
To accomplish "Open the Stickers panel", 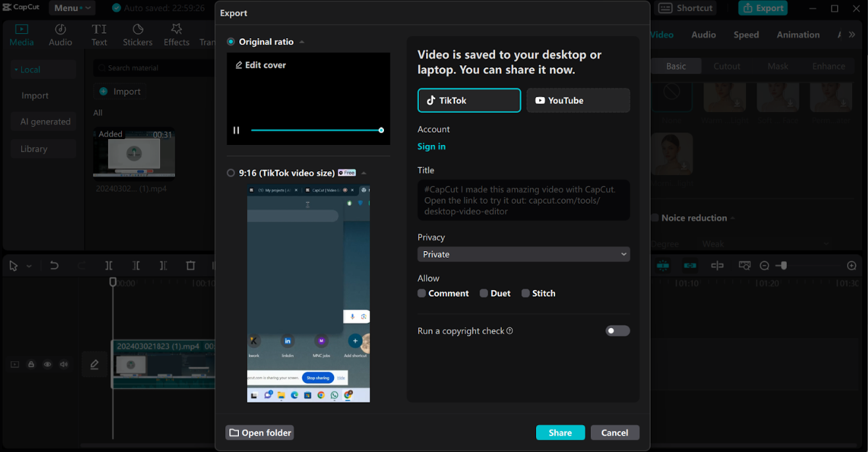I will [x=138, y=35].
